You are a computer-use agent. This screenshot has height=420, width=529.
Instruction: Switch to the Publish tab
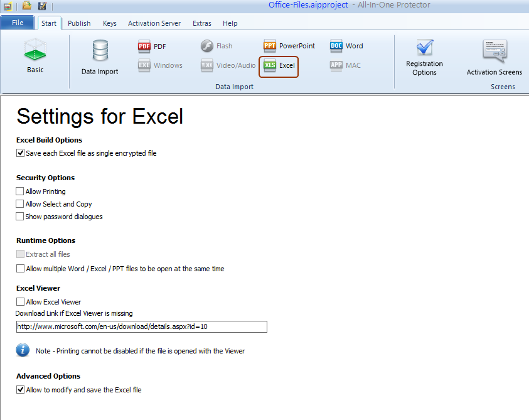click(79, 23)
